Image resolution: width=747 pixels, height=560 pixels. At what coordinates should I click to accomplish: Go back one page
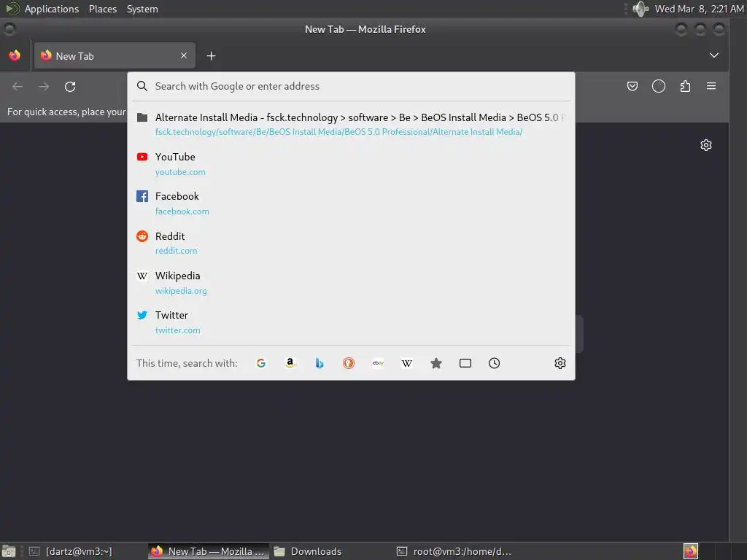[18, 87]
